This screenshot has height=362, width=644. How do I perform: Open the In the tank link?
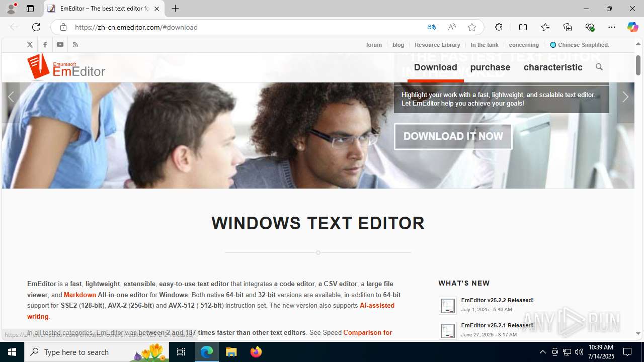coord(485,45)
